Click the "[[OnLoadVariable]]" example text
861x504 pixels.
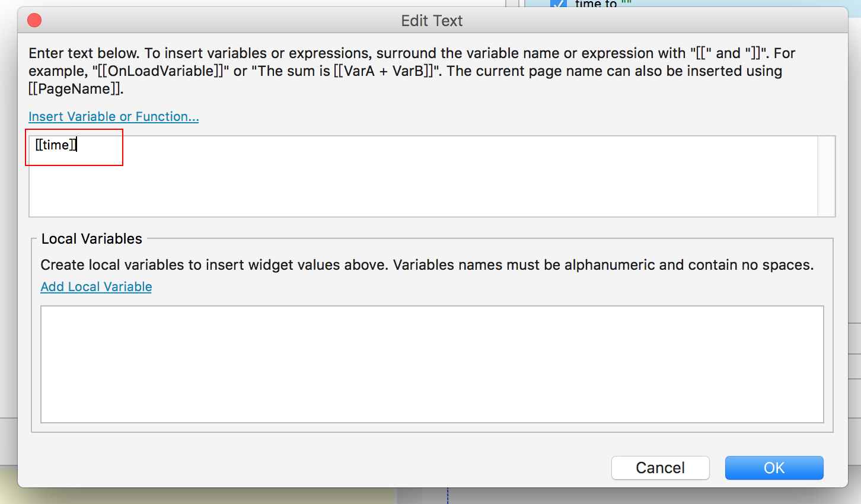[160, 71]
